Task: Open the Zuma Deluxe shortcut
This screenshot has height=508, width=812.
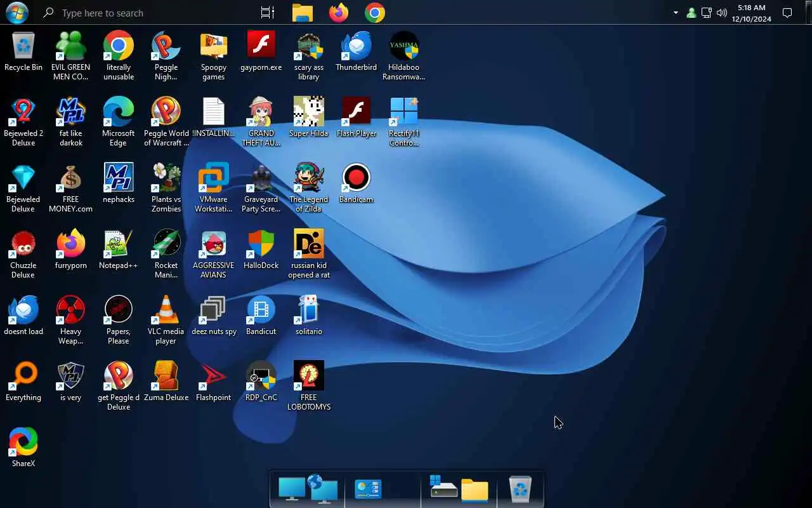Action: tap(166, 382)
